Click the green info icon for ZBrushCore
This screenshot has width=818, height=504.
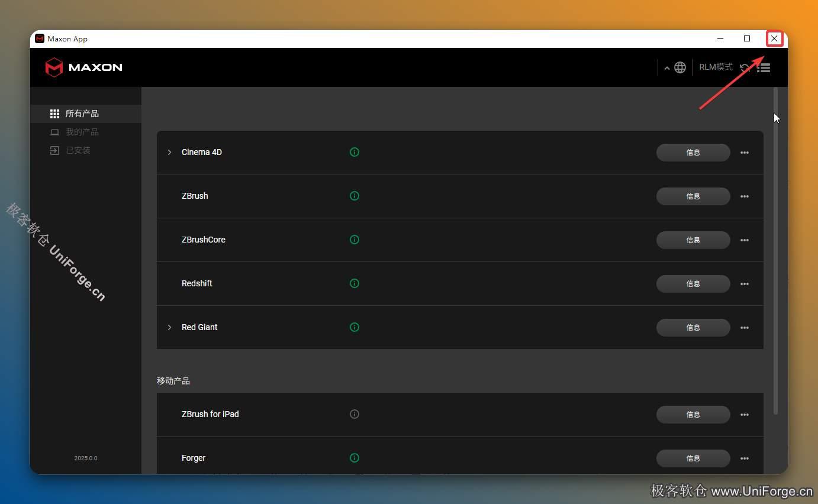pos(355,240)
